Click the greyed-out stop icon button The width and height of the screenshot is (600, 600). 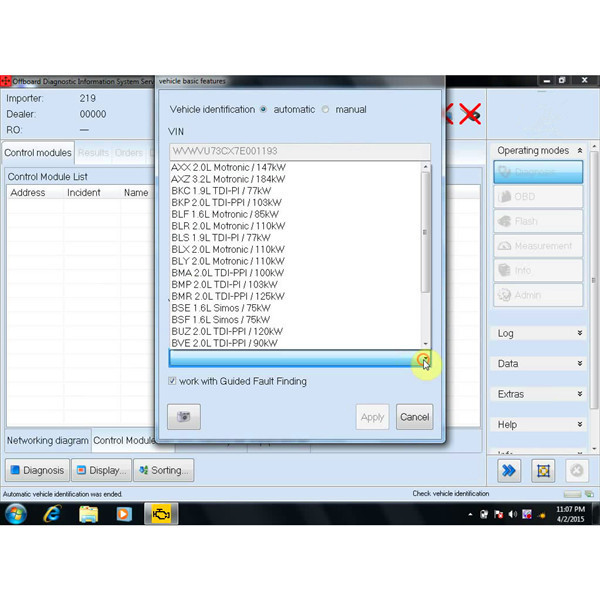pyautogui.click(x=577, y=470)
